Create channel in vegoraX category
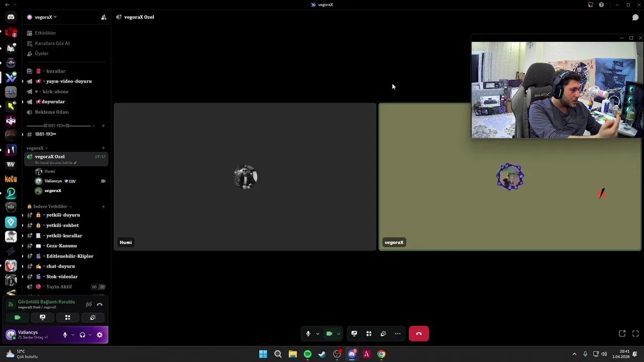 (x=103, y=148)
